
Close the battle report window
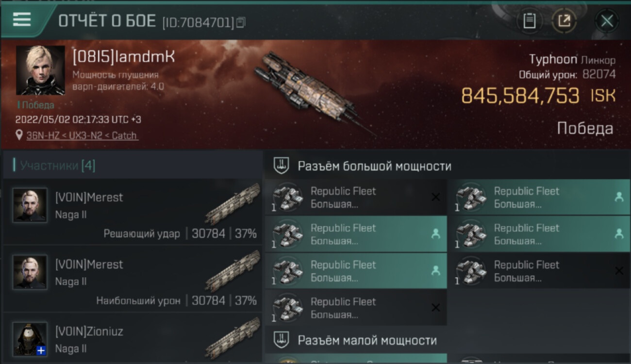coord(607,21)
